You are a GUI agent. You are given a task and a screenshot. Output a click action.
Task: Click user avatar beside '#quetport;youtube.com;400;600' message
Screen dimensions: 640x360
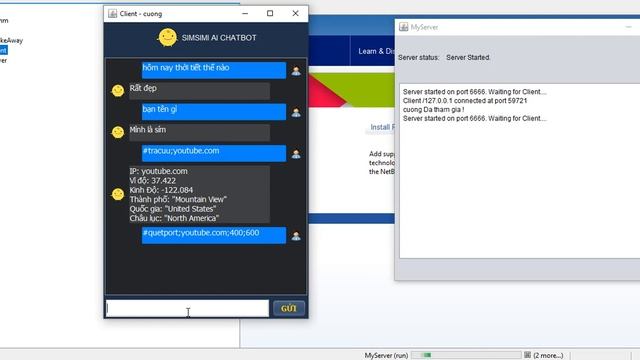click(x=296, y=236)
